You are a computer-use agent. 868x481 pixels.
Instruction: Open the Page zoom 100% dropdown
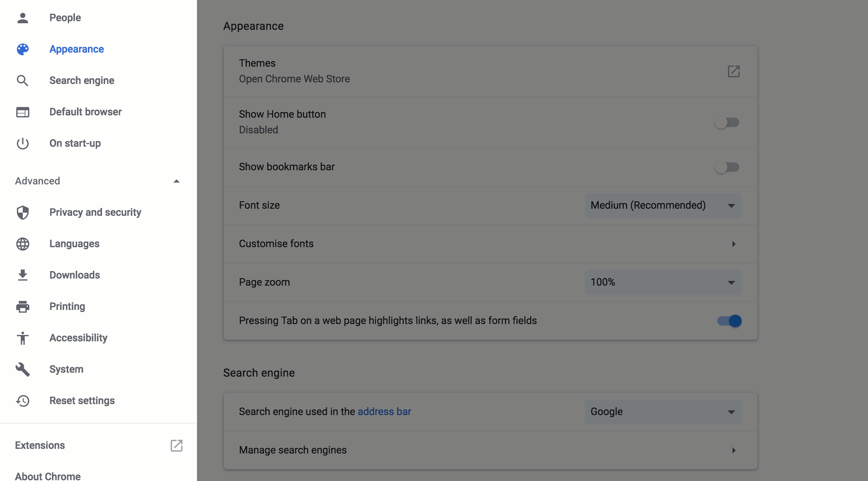[x=663, y=282]
